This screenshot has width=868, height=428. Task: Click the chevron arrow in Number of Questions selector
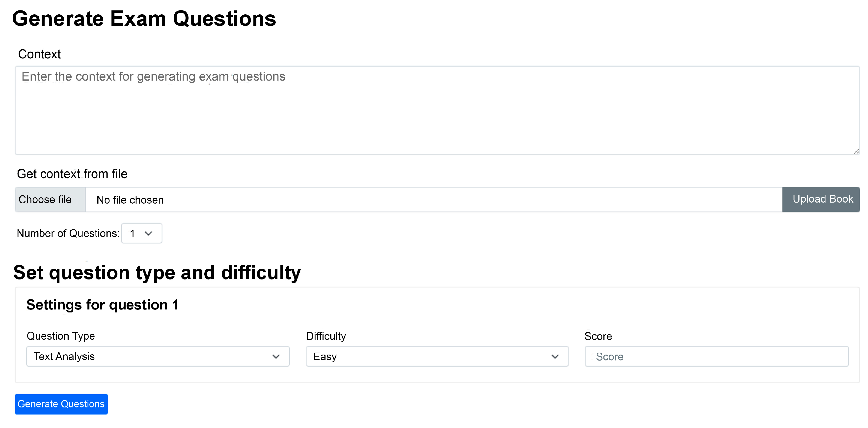(148, 233)
